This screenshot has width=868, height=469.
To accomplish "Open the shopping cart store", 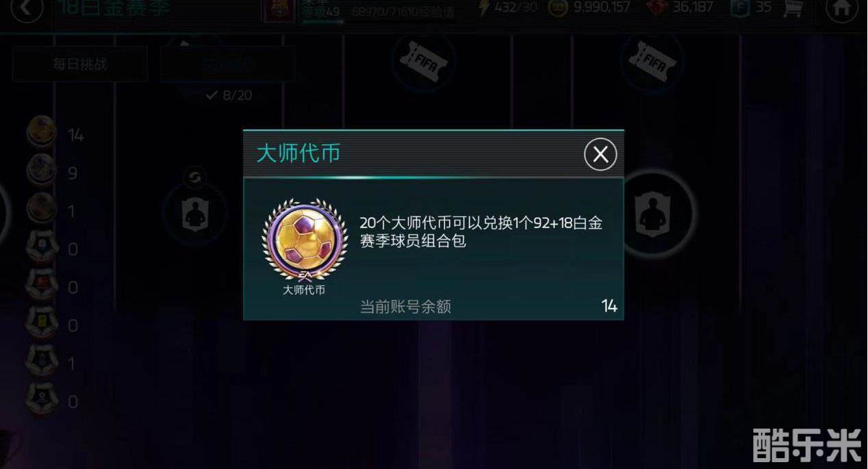I will tap(793, 8).
